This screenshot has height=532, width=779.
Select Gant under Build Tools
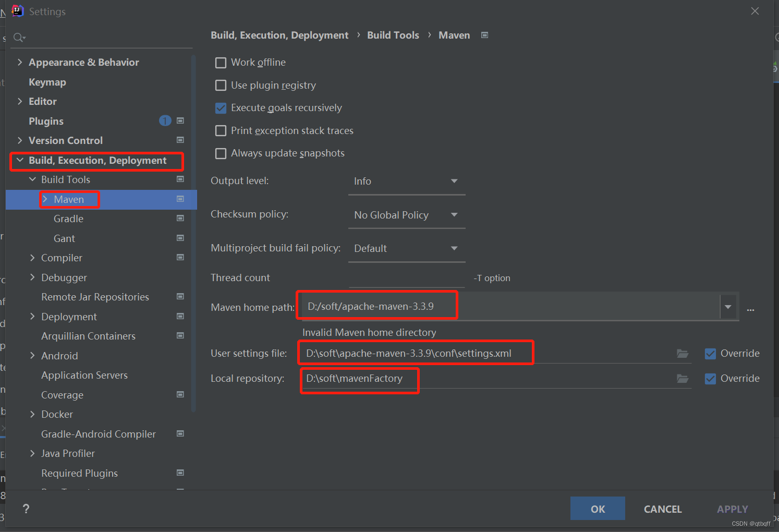[64, 238]
